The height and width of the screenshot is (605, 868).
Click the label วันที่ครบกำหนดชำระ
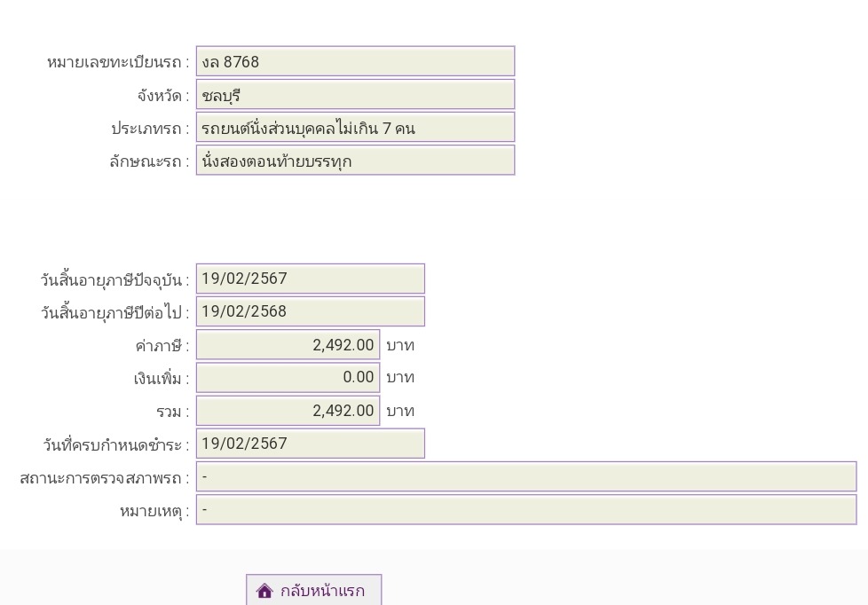tap(115, 445)
